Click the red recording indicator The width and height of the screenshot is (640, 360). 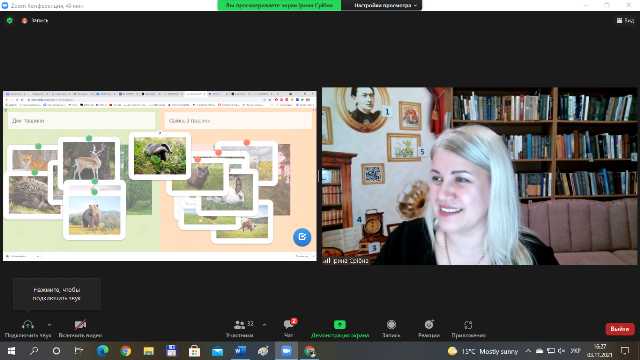coord(24,20)
